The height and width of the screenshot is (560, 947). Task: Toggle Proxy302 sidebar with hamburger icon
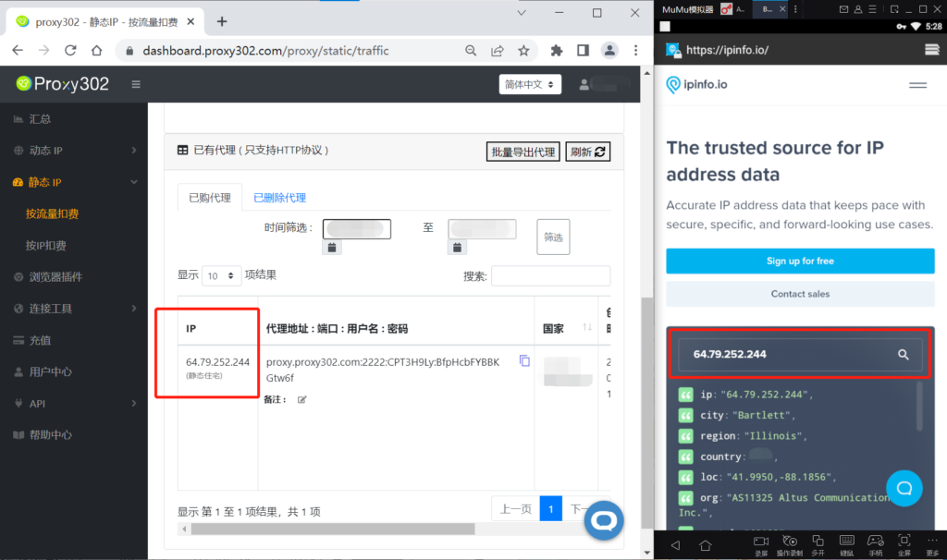click(x=136, y=84)
